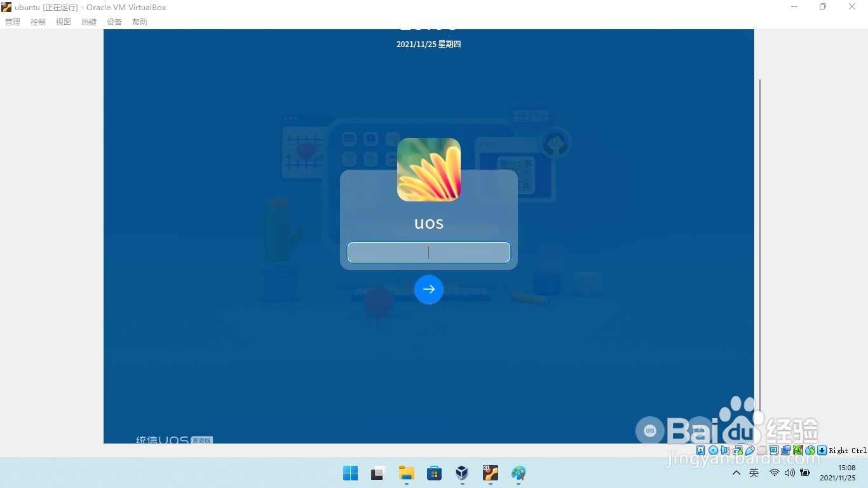Click the 2021/11/25 星期四 date text
Viewport: 868px width, 488px height.
point(429,44)
